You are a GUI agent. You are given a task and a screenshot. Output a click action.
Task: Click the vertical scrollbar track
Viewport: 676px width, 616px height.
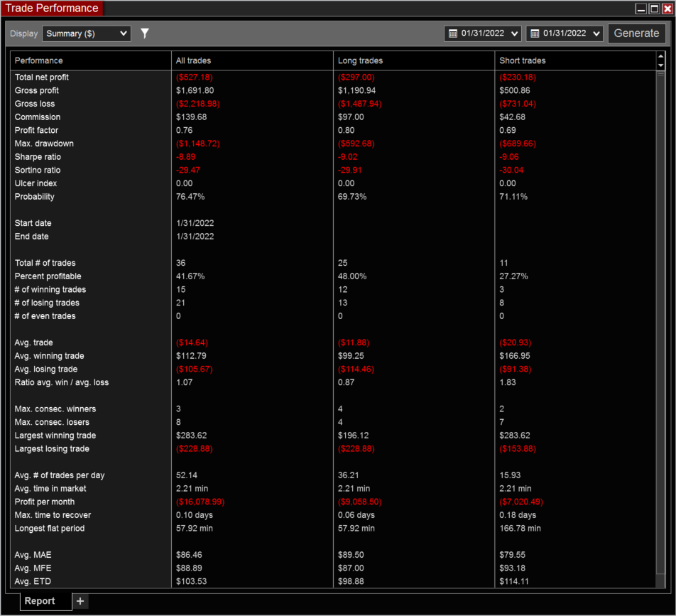point(660,328)
